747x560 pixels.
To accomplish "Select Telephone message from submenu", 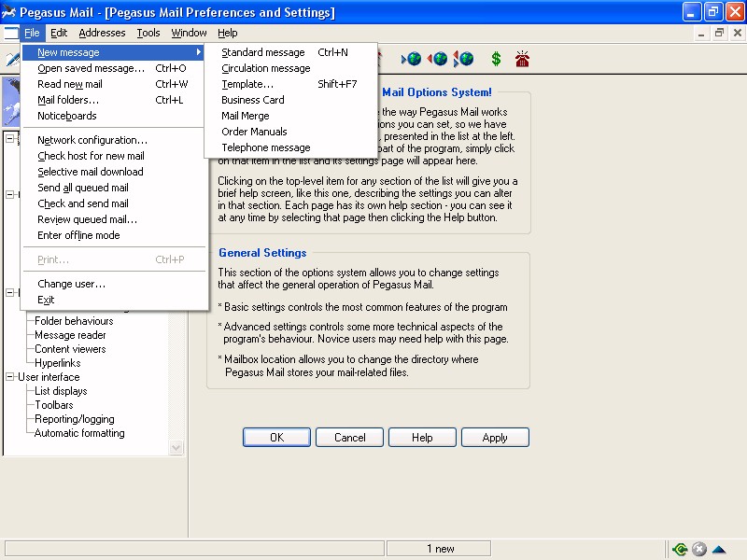I will click(290, 147).
